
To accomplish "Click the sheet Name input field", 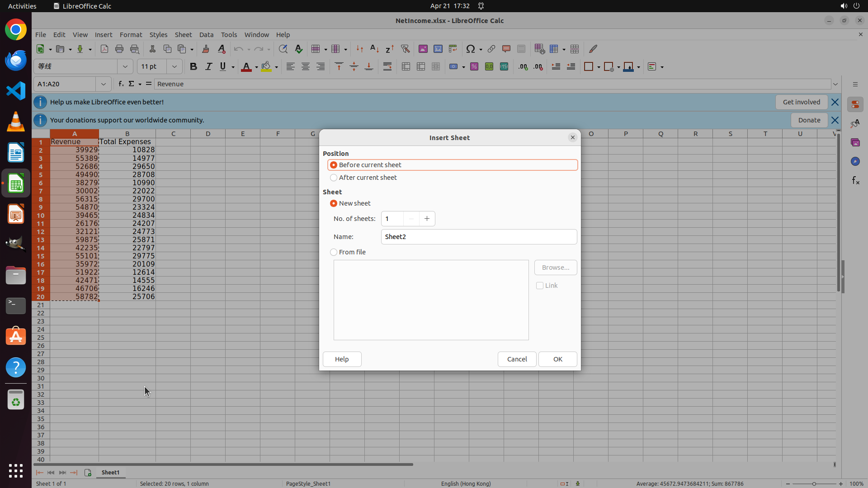I will pyautogui.click(x=479, y=237).
